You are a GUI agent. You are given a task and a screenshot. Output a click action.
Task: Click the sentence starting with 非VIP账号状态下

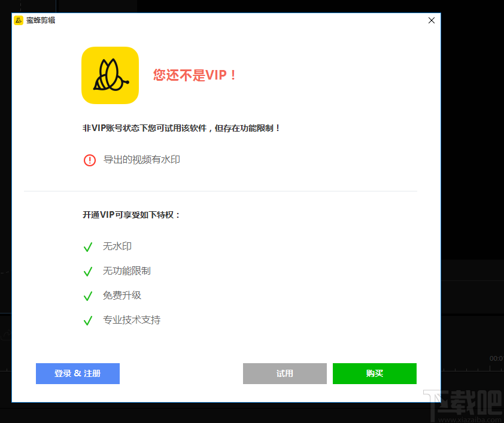pyautogui.click(x=181, y=128)
